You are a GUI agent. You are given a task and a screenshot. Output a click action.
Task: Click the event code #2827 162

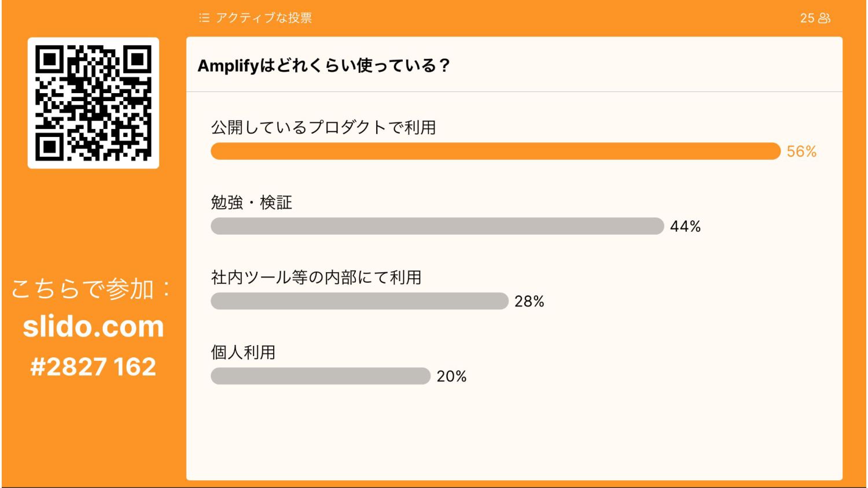(93, 367)
